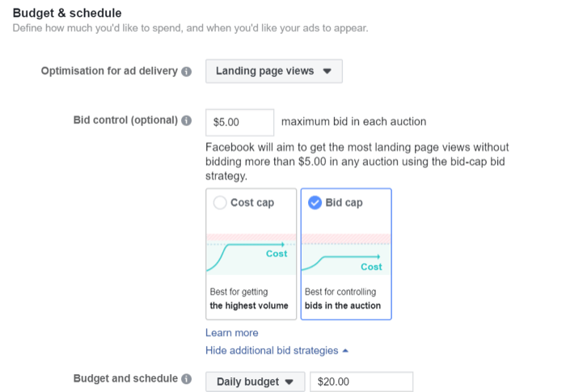Open the Daily budget dropdown
Screen dimensions: 566x392
tap(255, 381)
